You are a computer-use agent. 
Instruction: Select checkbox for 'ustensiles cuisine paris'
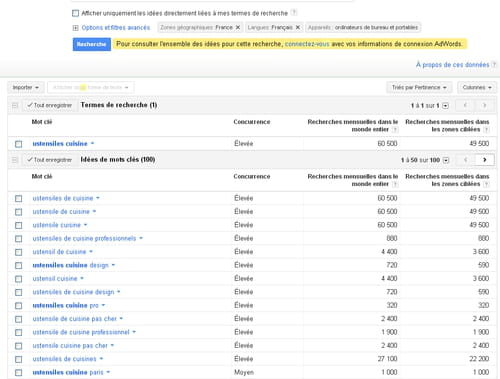click(x=19, y=373)
